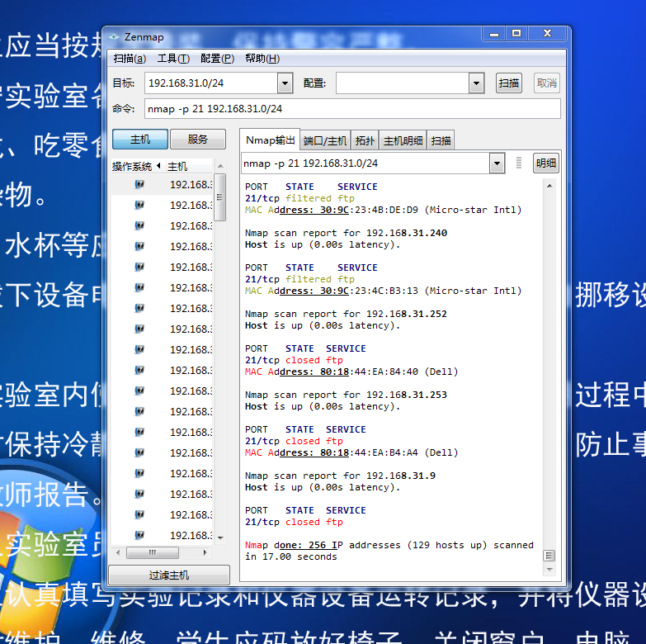646x644 pixels.
Task: Toggle the 服务 services view button
Action: tap(198, 140)
